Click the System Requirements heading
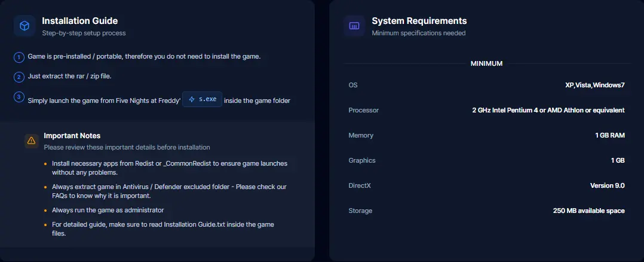 coord(419,20)
